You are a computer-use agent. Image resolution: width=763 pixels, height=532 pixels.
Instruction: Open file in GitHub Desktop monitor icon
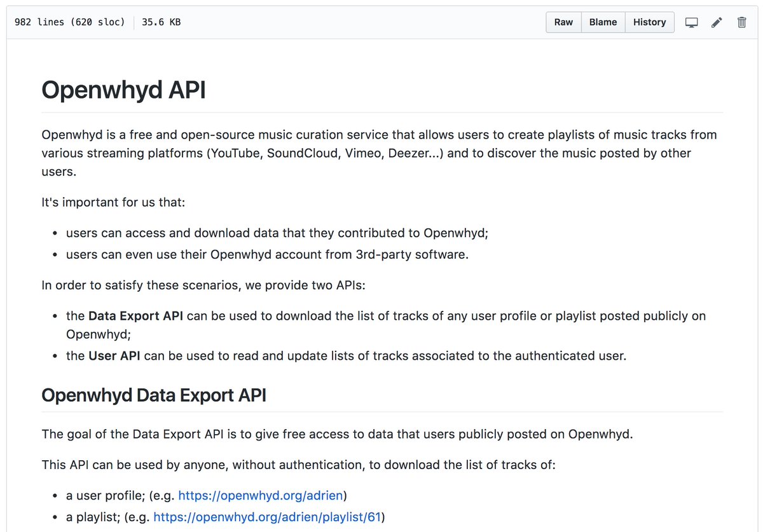[x=691, y=22]
